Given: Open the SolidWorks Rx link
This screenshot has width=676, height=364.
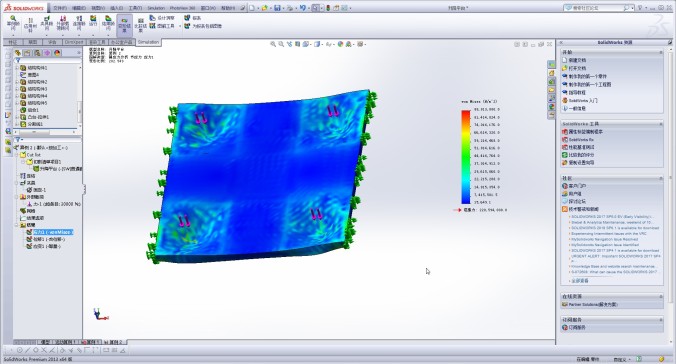Looking at the screenshot, I should pos(581,140).
